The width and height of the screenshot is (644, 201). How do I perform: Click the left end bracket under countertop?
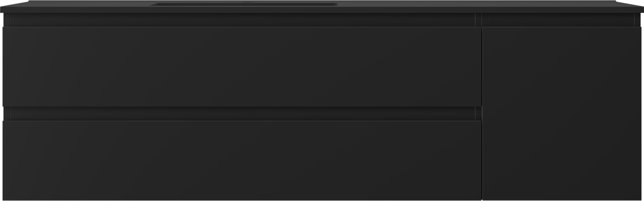tap(6, 20)
